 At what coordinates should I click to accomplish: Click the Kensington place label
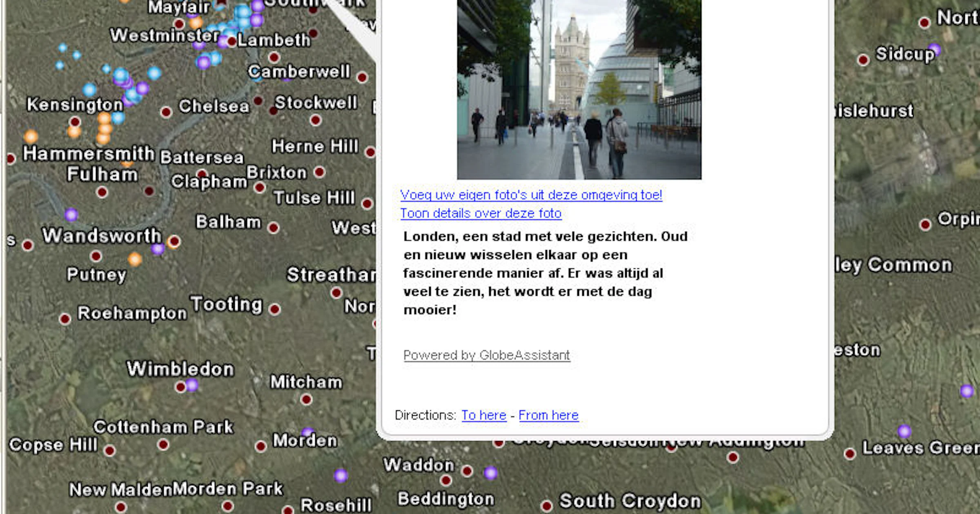75,105
